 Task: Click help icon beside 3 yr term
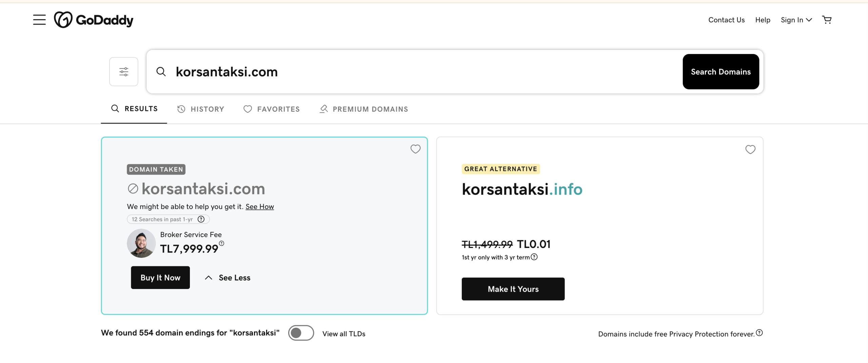pos(534,257)
